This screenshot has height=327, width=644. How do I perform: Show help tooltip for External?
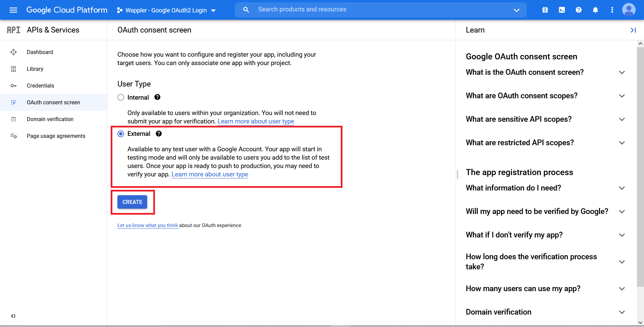[x=159, y=134]
